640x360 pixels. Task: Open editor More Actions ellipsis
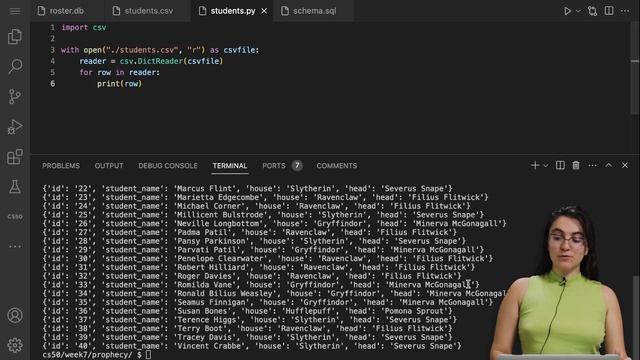tap(625, 11)
